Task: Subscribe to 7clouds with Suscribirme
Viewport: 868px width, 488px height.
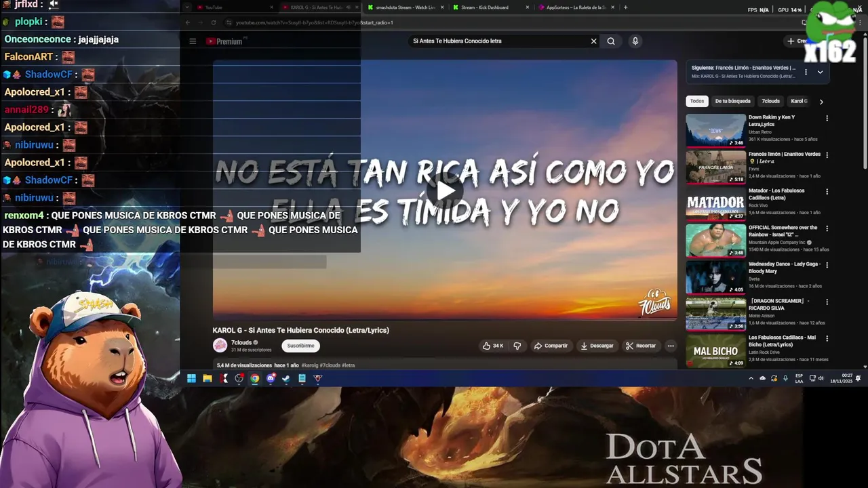Action: 300,346
